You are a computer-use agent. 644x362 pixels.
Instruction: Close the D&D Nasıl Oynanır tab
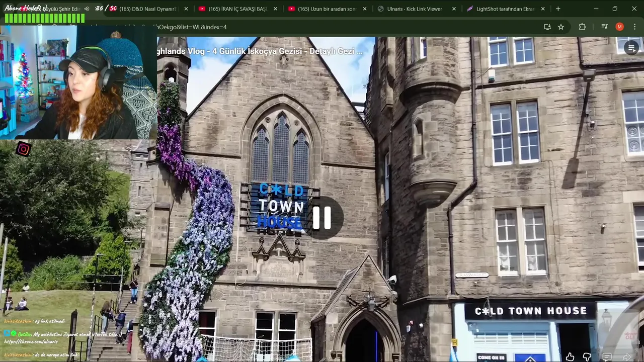tap(186, 9)
